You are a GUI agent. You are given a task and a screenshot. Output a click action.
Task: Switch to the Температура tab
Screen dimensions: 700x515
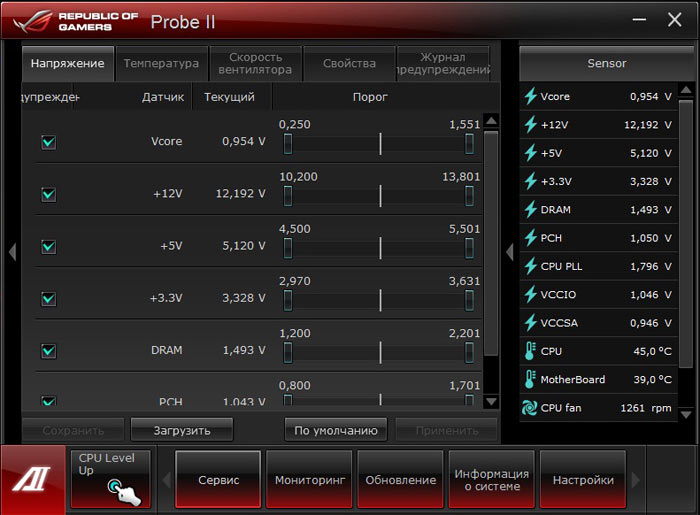161,64
